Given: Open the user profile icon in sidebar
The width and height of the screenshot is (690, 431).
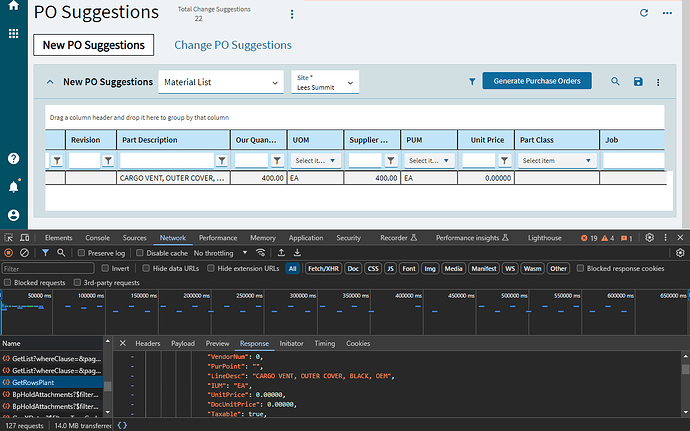Looking at the screenshot, I should pos(14,215).
